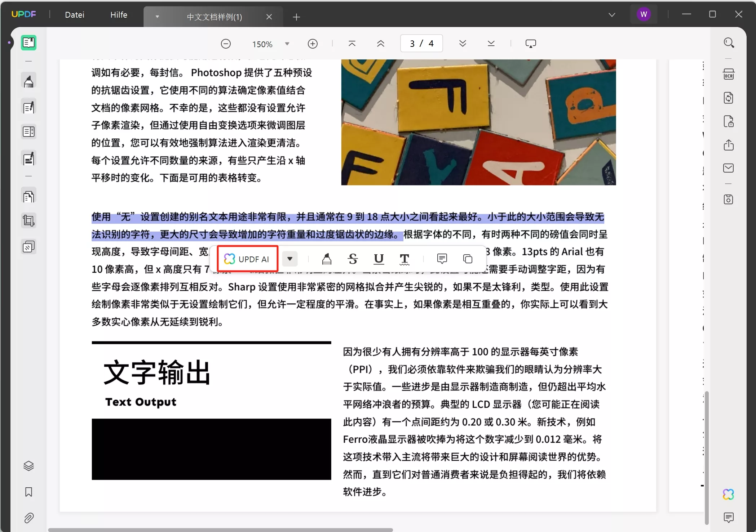The height and width of the screenshot is (532, 756).
Task: Toggle the attachments panel paperclip
Action: [28, 518]
